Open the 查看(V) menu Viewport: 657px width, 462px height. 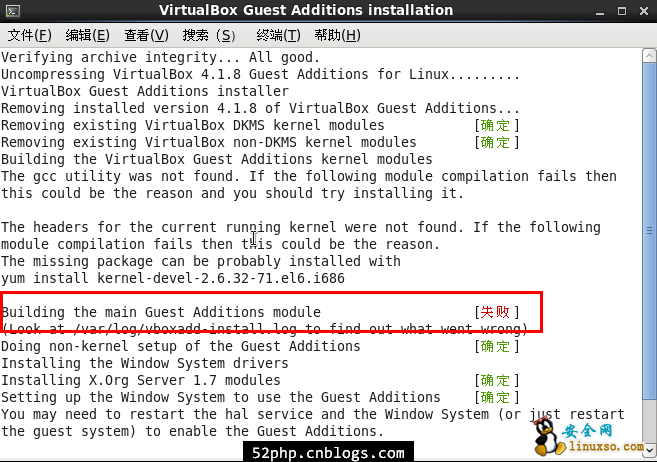[x=146, y=36]
